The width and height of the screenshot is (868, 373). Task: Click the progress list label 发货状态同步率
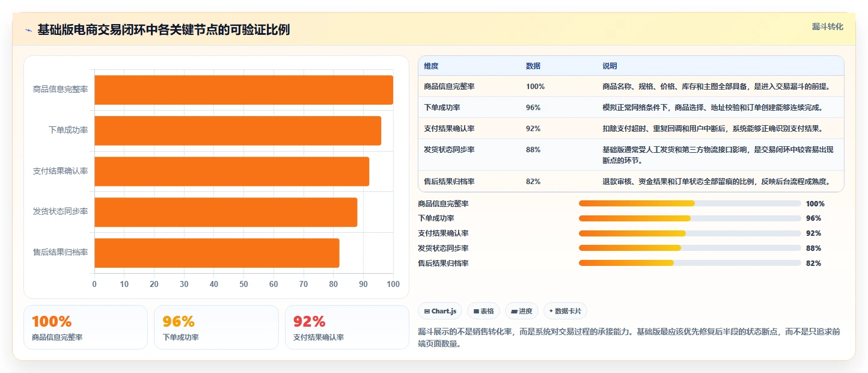(x=443, y=248)
